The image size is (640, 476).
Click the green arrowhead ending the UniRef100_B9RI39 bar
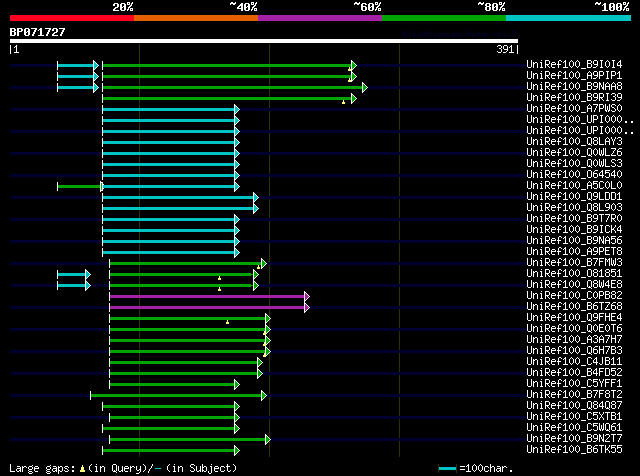pyautogui.click(x=354, y=98)
